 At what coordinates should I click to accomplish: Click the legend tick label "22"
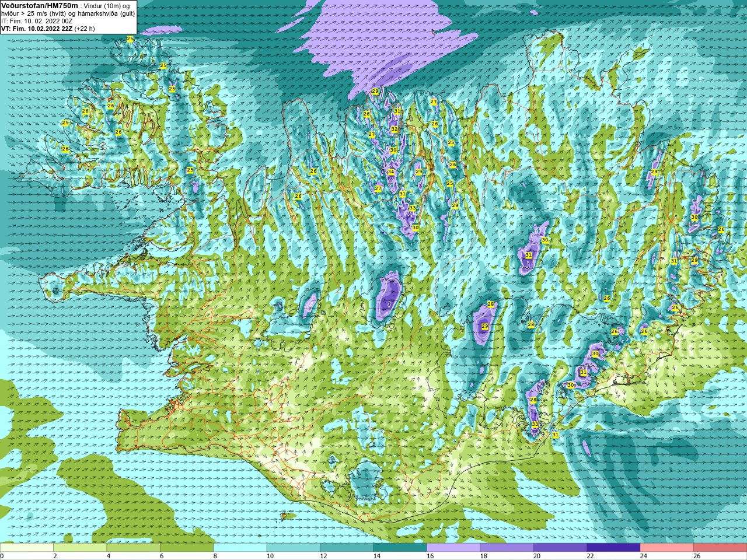click(x=590, y=556)
